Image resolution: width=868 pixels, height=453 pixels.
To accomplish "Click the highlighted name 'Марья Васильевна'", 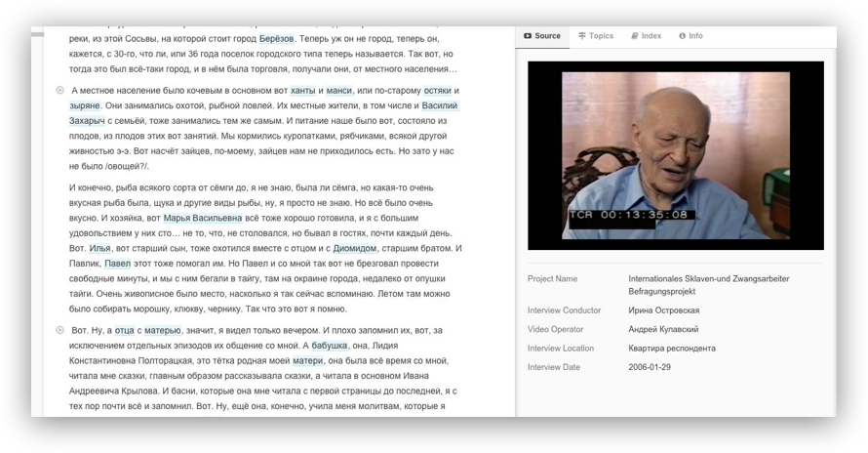I will pyautogui.click(x=203, y=218).
